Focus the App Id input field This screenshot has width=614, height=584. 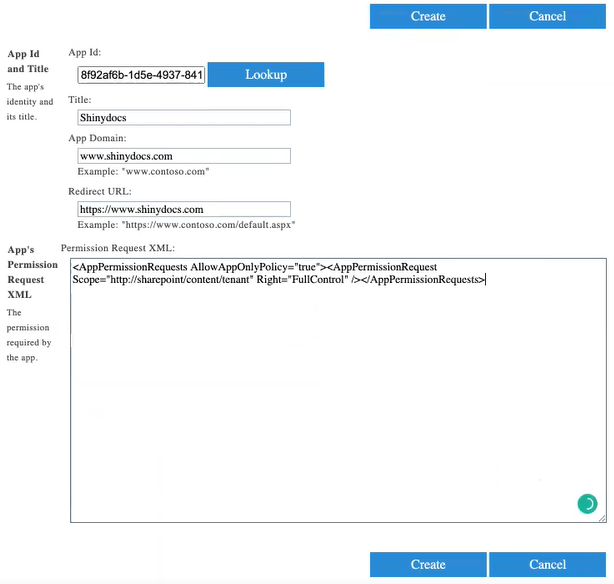(141, 75)
